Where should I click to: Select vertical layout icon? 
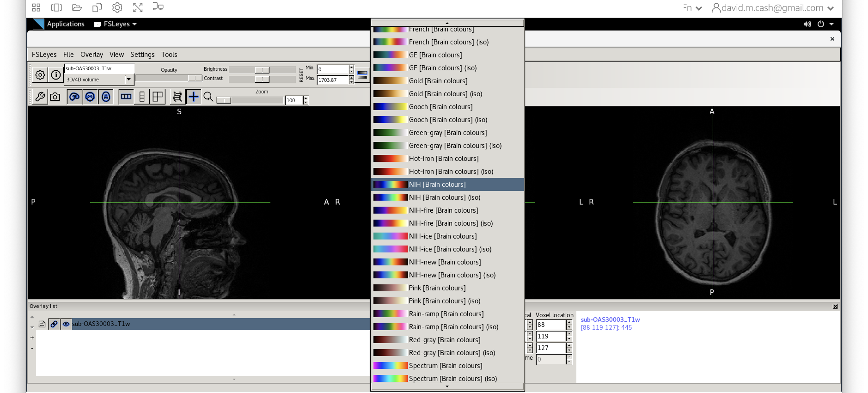coord(142,97)
